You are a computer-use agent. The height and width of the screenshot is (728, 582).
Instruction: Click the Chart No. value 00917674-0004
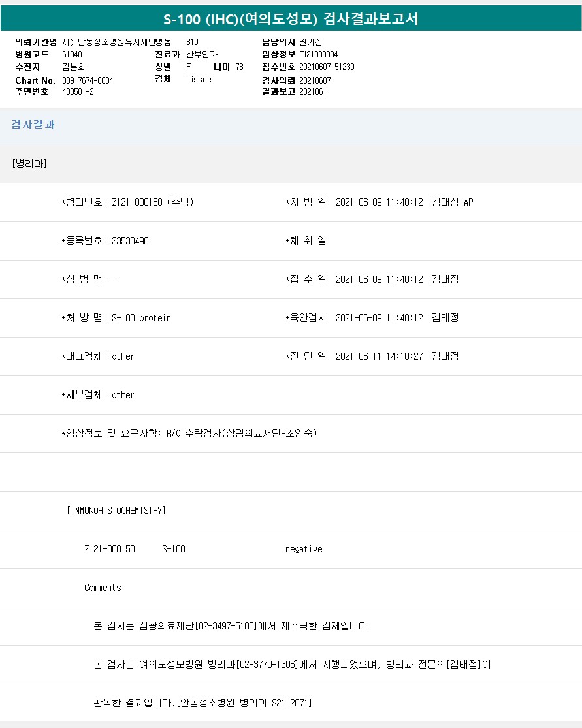click(88, 80)
